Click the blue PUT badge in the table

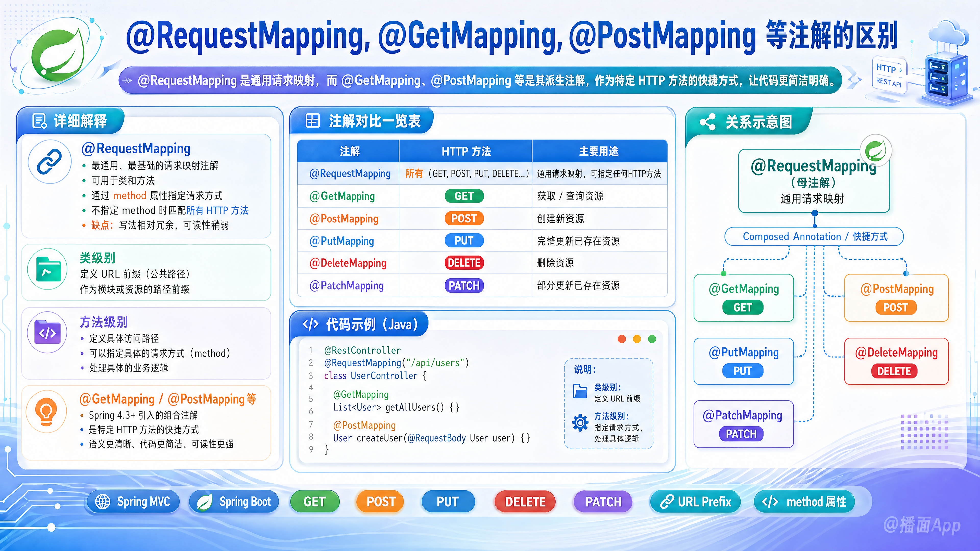(x=464, y=241)
